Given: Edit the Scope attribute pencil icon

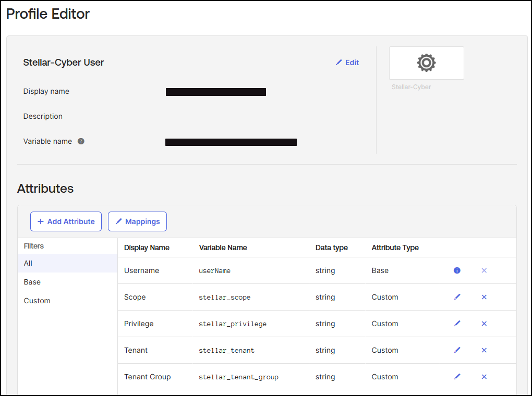Looking at the screenshot, I should point(457,297).
